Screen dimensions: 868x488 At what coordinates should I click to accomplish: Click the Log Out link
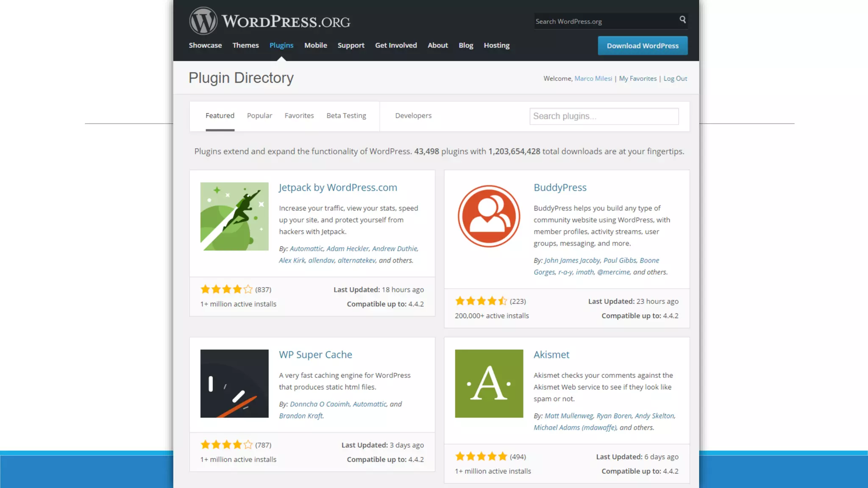click(675, 78)
